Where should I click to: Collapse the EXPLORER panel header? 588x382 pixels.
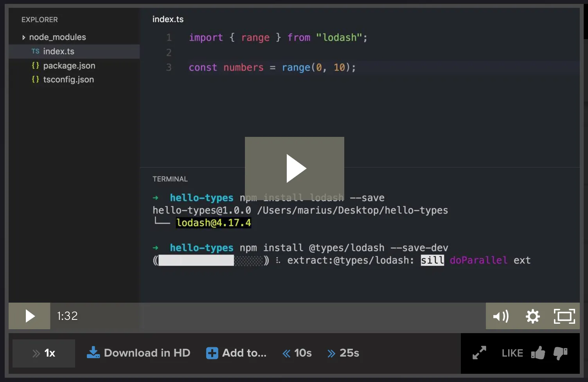(39, 19)
